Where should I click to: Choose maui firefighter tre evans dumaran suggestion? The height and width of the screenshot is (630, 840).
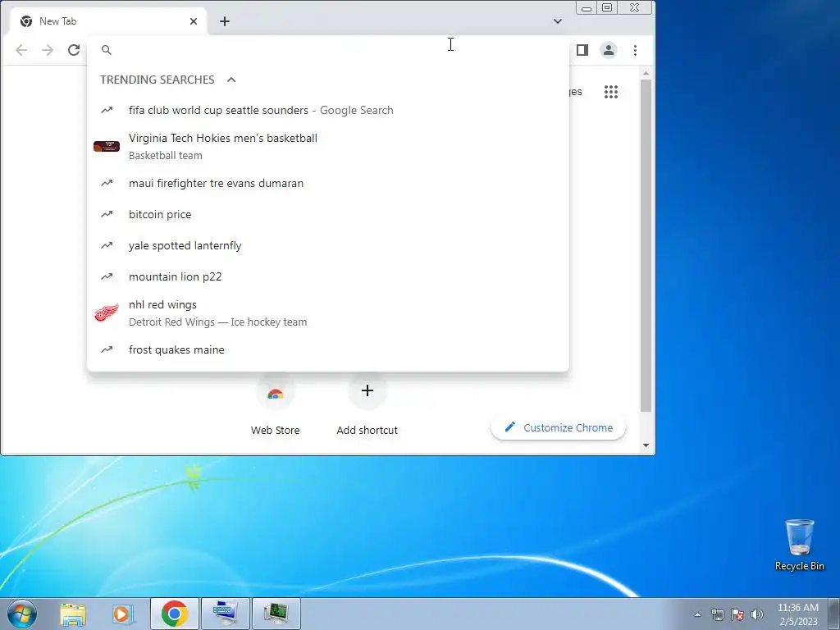(328, 183)
